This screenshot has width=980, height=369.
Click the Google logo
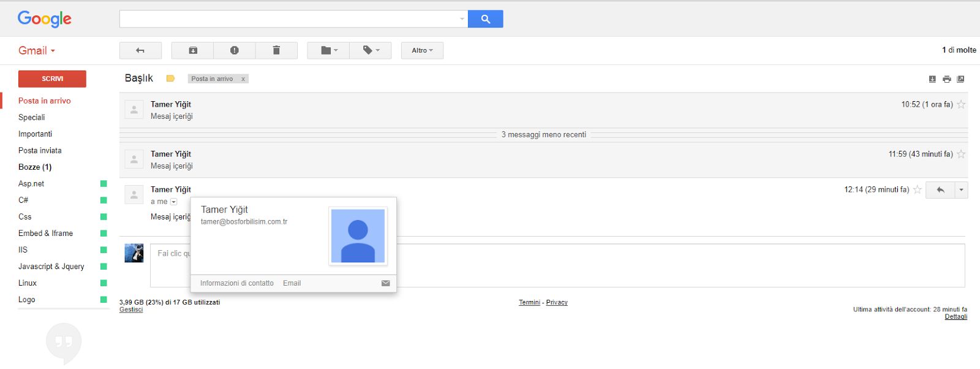[x=45, y=19]
